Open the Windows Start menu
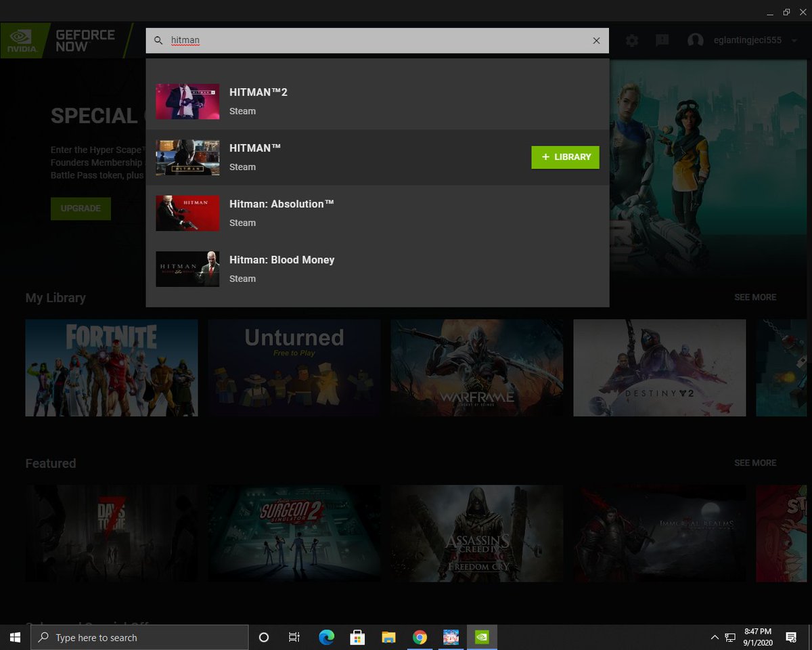Viewport: 812px width, 650px height. (15, 637)
